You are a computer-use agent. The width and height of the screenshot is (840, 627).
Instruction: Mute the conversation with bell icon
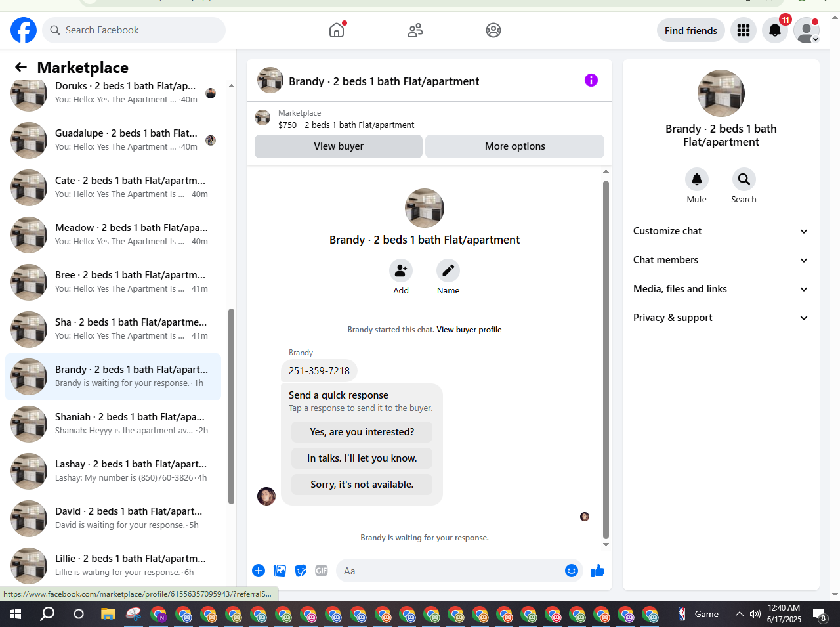point(697,179)
